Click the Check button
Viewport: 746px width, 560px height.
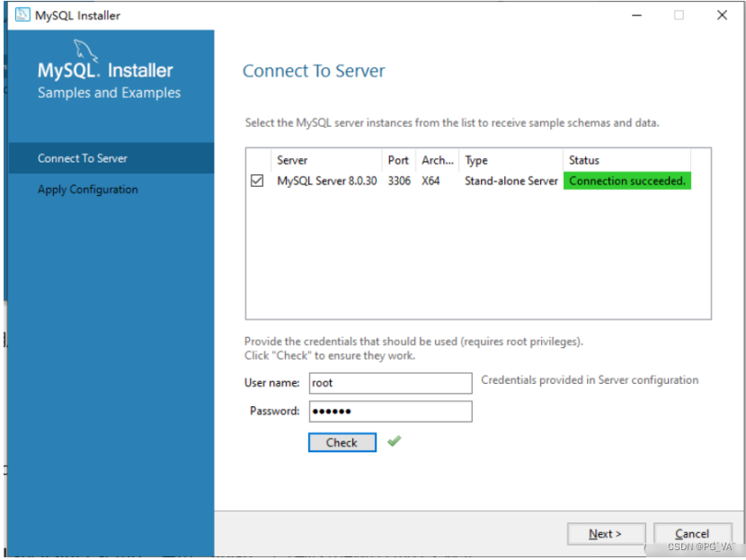342,442
